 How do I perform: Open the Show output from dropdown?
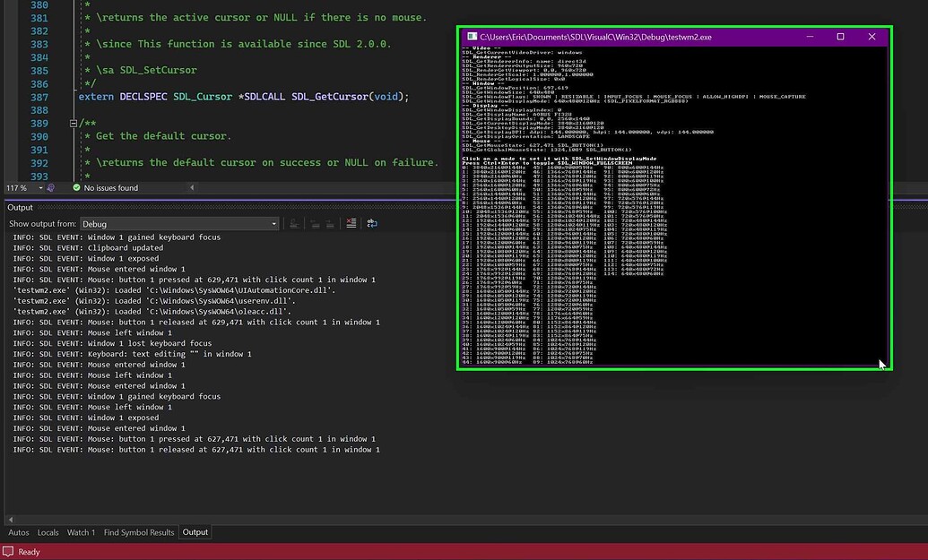click(x=274, y=223)
